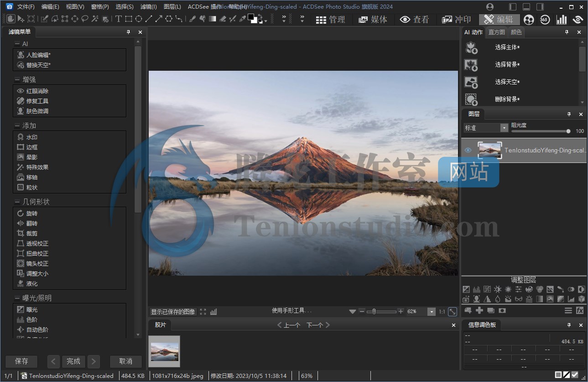Select the Gradient tool in the toolbar

pyautogui.click(x=213, y=19)
